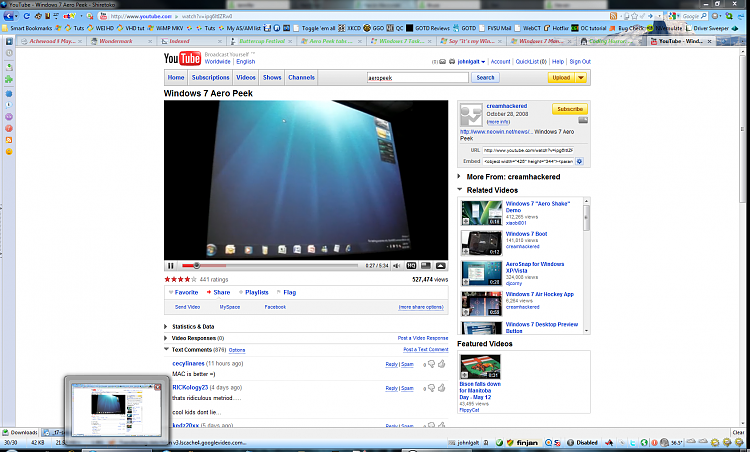The image size is (750, 452).
Task: Click the YouTube favicon in address bar
Action: 102,16
